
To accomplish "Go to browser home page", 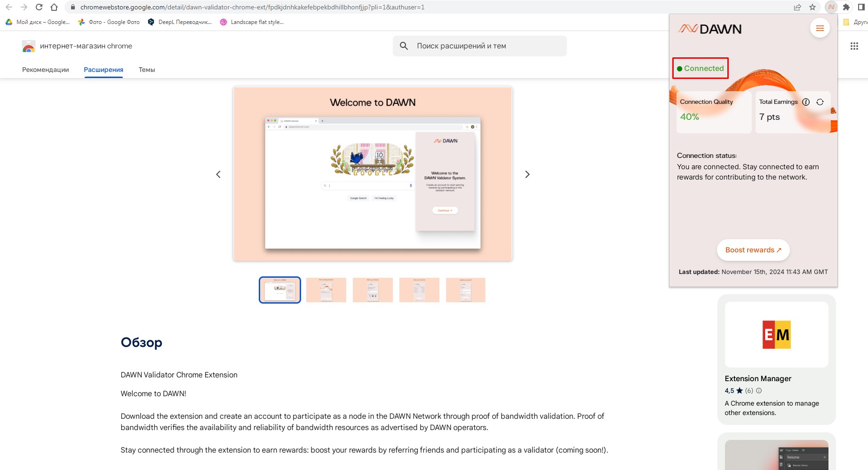I will (54, 7).
